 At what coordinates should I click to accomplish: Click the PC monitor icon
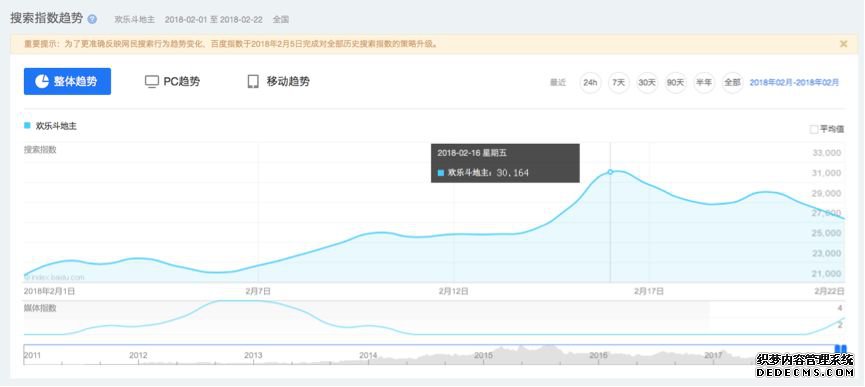(x=152, y=82)
